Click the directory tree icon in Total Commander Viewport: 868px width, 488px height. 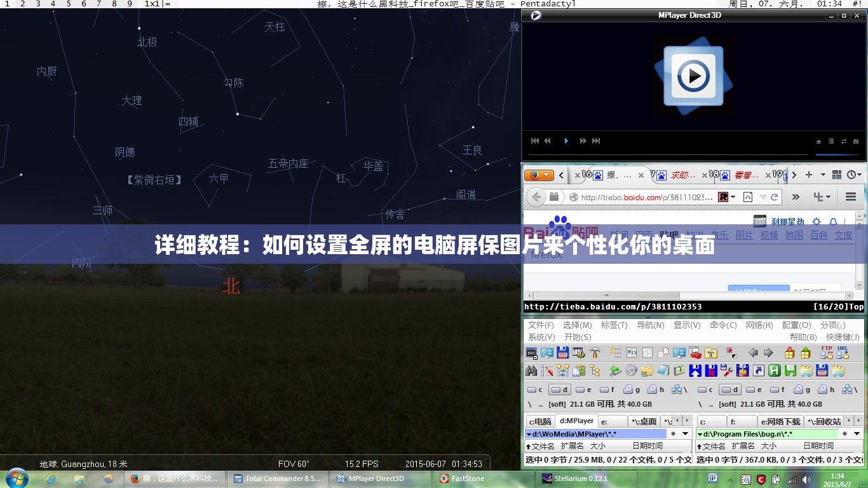595,370
